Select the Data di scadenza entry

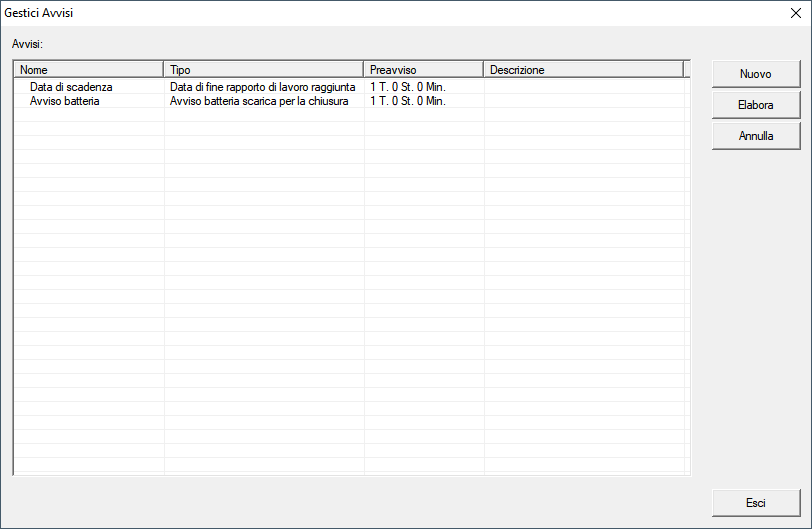pyautogui.click(x=71, y=87)
